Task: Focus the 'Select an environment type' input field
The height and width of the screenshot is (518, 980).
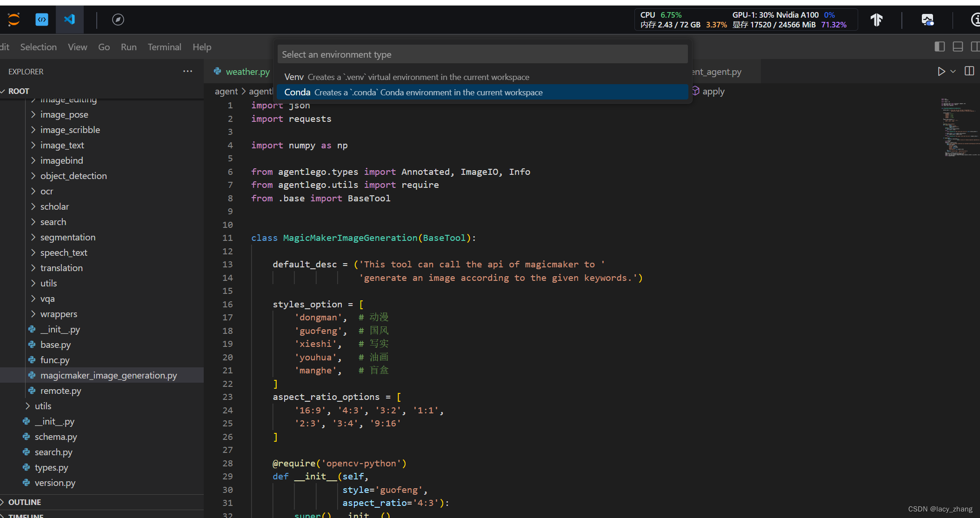Action: 482,54
